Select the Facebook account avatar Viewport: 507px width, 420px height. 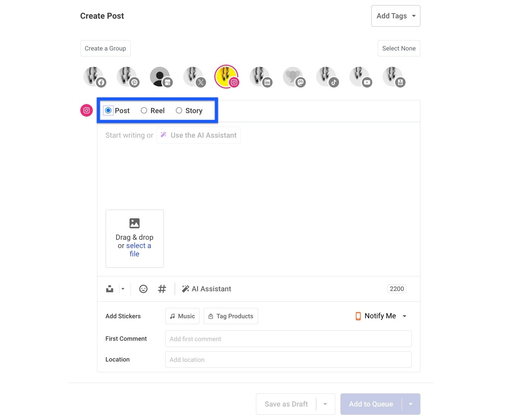click(94, 76)
